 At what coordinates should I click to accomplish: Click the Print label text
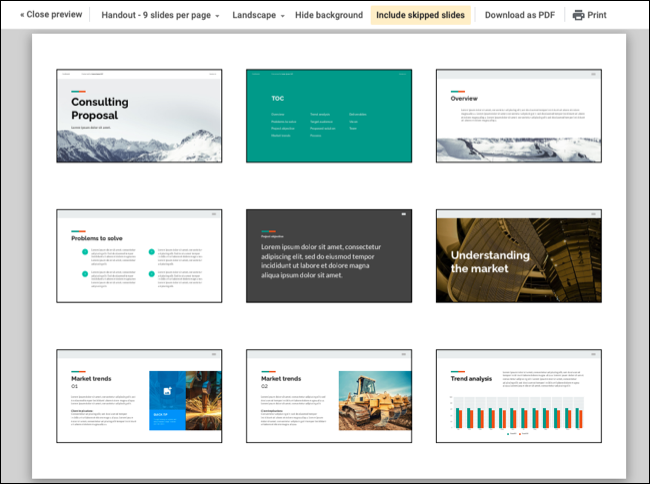(x=597, y=15)
